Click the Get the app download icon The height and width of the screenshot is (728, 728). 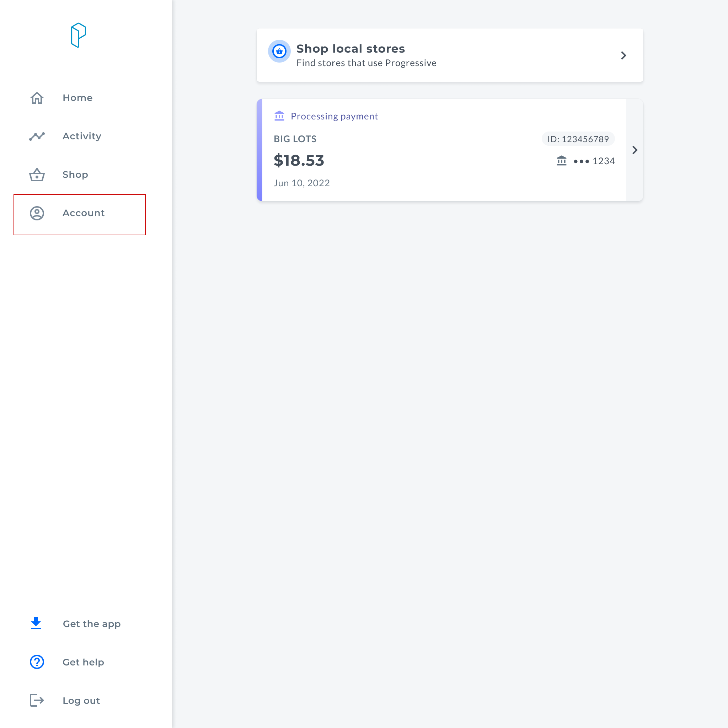click(x=36, y=623)
